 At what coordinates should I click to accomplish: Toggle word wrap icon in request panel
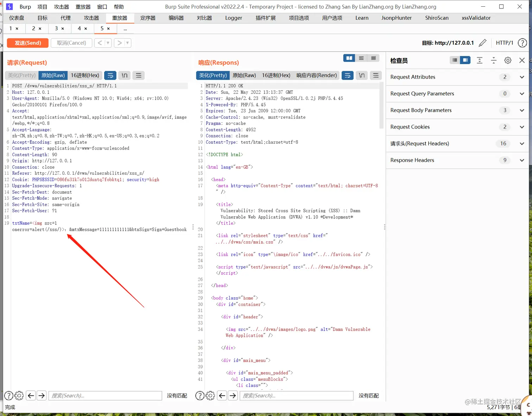point(110,75)
